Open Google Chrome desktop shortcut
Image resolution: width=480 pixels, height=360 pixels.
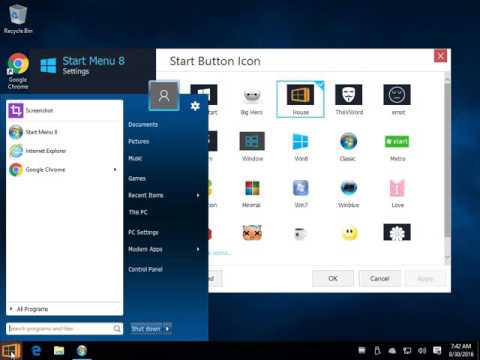[18, 71]
